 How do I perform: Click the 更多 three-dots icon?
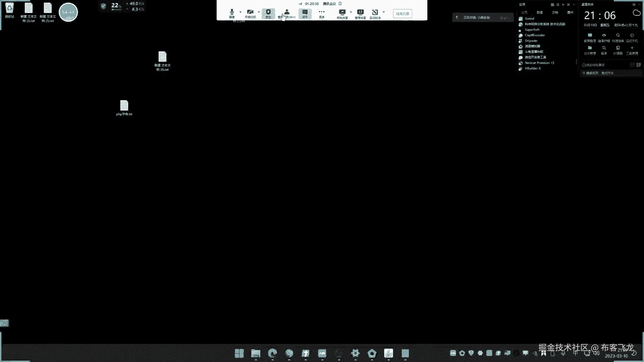[322, 13]
